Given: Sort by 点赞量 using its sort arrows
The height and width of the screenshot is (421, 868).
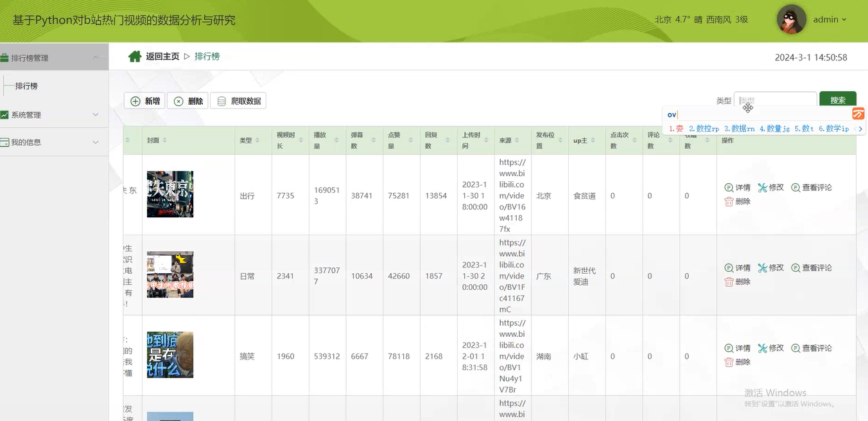Looking at the screenshot, I should coord(412,140).
